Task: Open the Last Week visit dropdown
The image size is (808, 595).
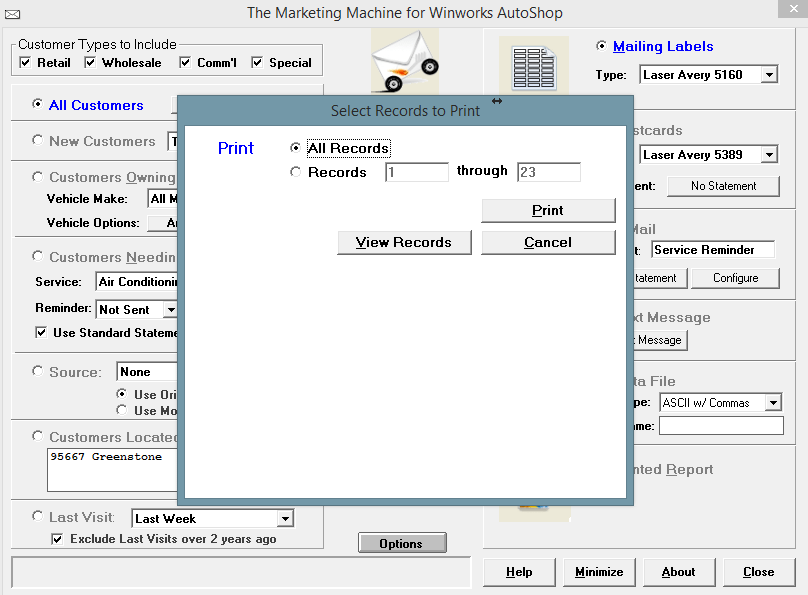Action: (x=285, y=519)
